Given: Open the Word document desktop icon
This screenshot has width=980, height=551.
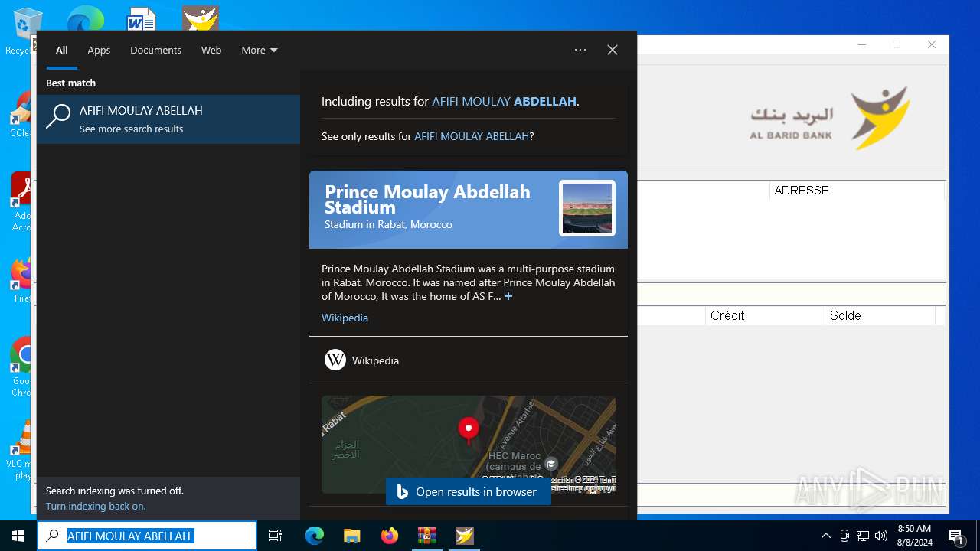Looking at the screenshot, I should click(142, 18).
